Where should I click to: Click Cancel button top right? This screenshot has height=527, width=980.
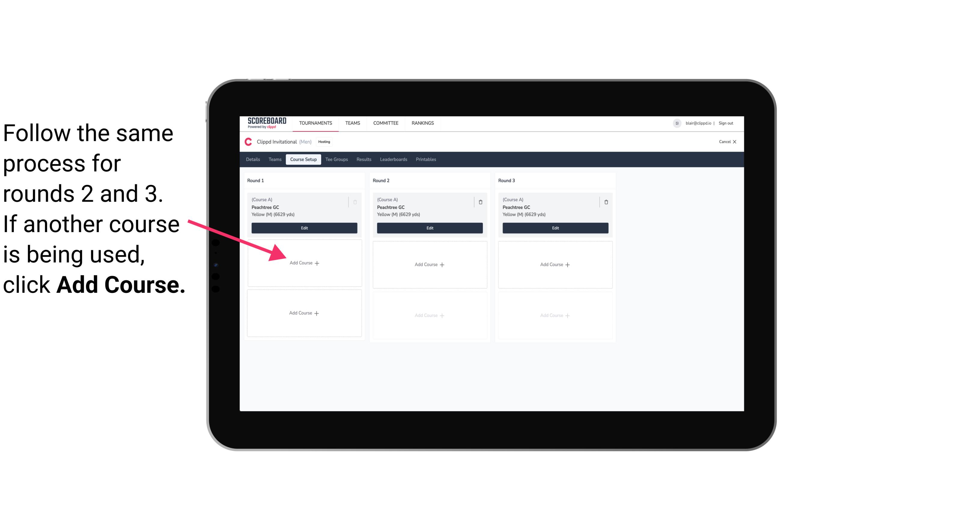(727, 141)
